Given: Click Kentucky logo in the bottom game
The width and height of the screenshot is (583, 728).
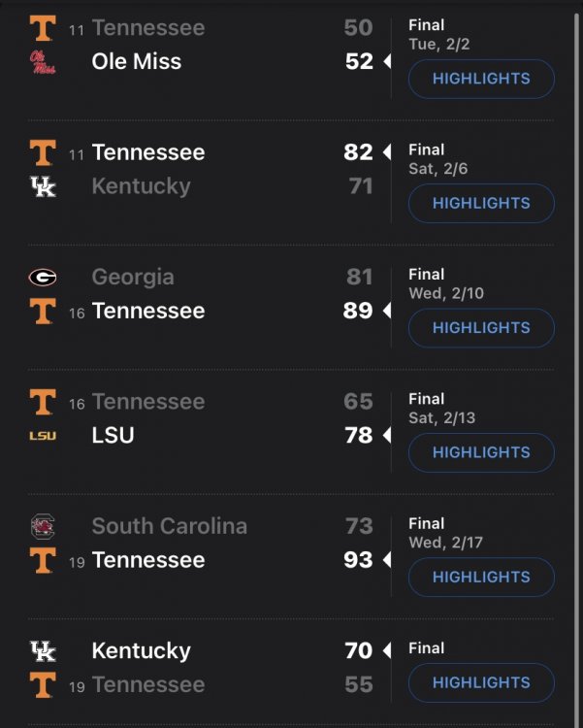Looking at the screenshot, I should [x=43, y=651].
